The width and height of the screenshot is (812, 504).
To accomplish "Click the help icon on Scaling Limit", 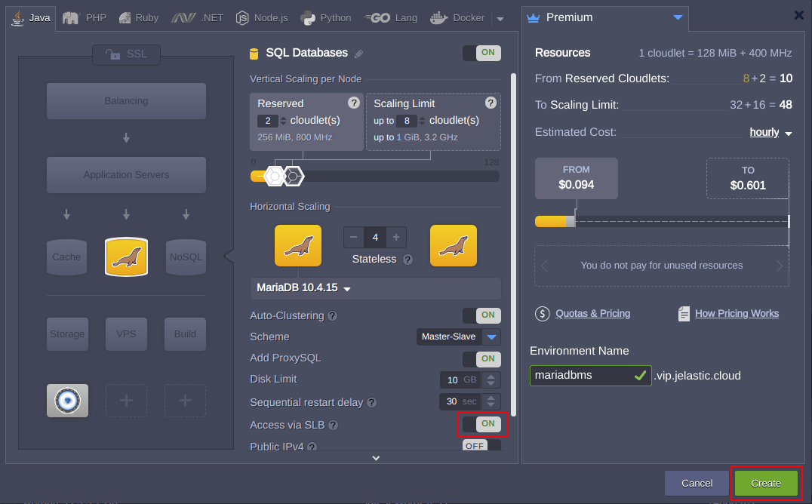I will click(491, 103).
